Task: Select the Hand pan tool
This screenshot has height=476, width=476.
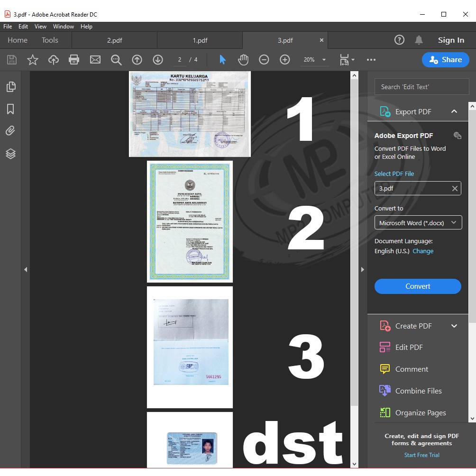Action: pos(243,60)
